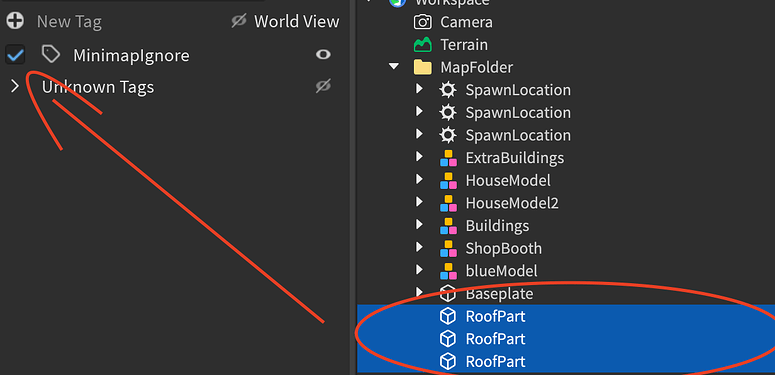Select Terrain in the Explorer
Viewport: 775px width, 375px height.
click(464, 45)
